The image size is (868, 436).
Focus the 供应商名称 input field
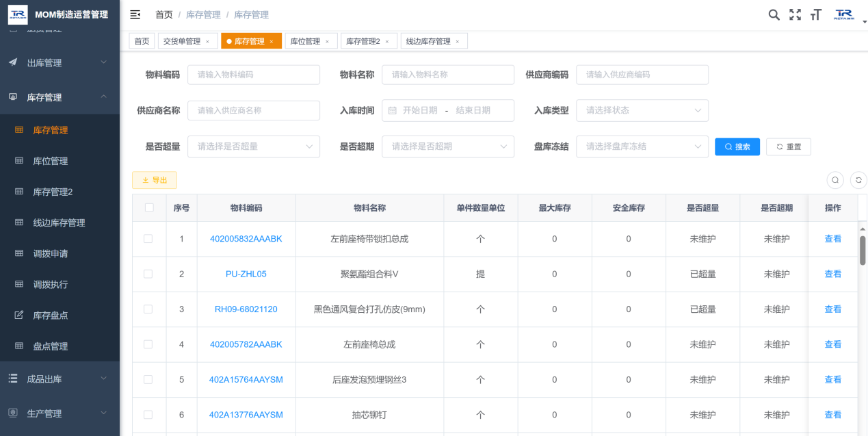click(x=254, y=110)
